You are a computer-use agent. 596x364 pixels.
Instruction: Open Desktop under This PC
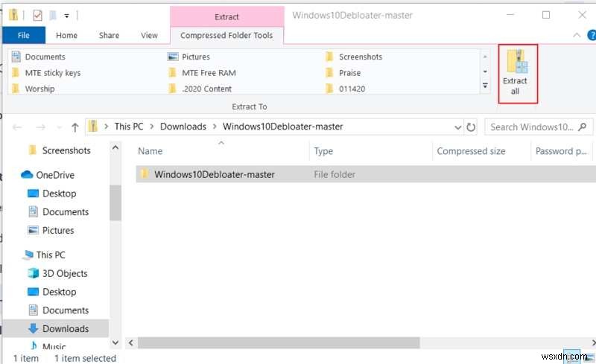pyautogui.click(x=52, y=292)
